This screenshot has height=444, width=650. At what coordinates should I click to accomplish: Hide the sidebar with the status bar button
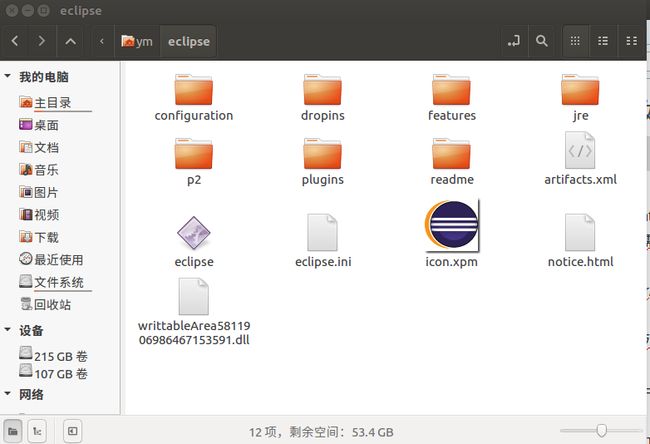73,432
